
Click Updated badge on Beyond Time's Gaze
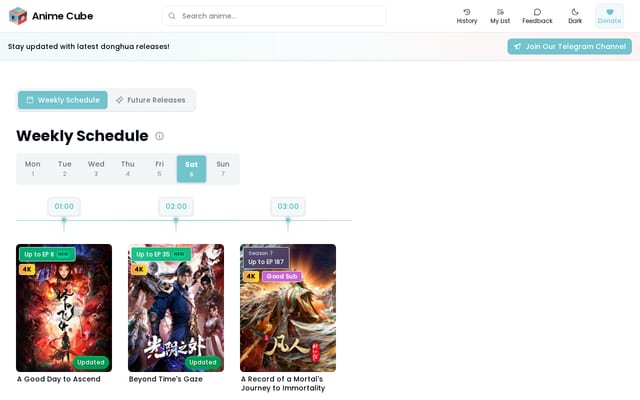pyautogui.click(x=203, y=362)
